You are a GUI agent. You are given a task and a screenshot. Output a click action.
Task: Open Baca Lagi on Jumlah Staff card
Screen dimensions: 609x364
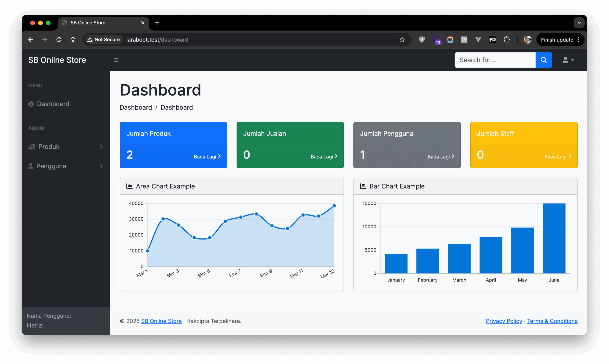(x=555, y=157)
